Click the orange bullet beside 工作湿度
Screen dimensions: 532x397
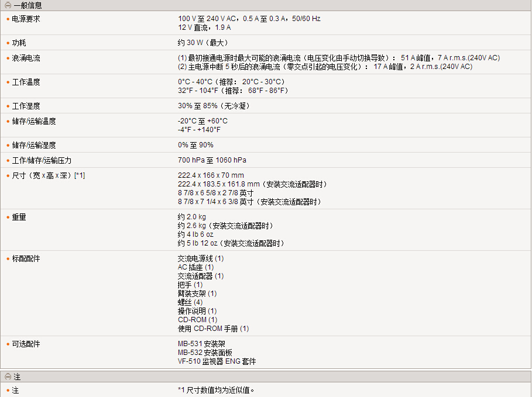[x=8, y=106]
